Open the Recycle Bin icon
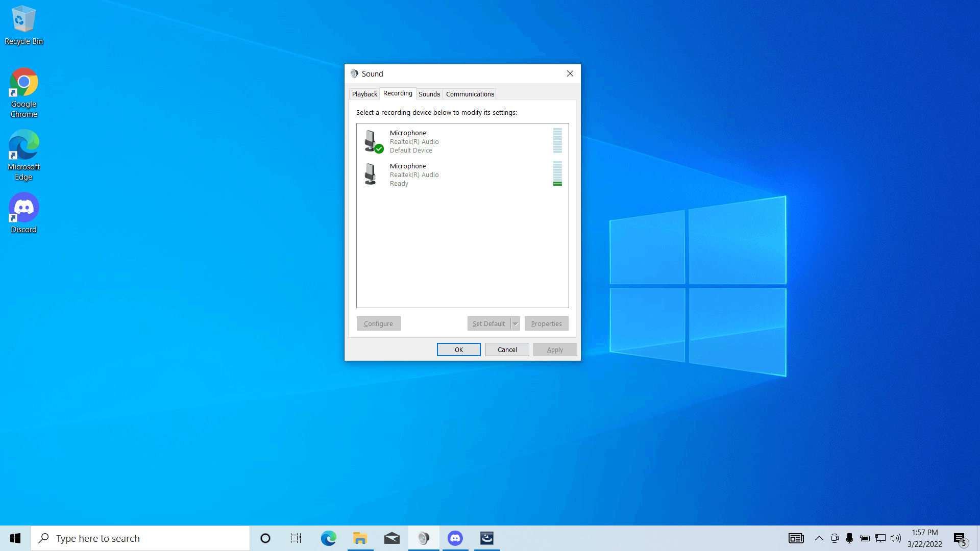Viewport: 980px width, 551px height. 23,26
